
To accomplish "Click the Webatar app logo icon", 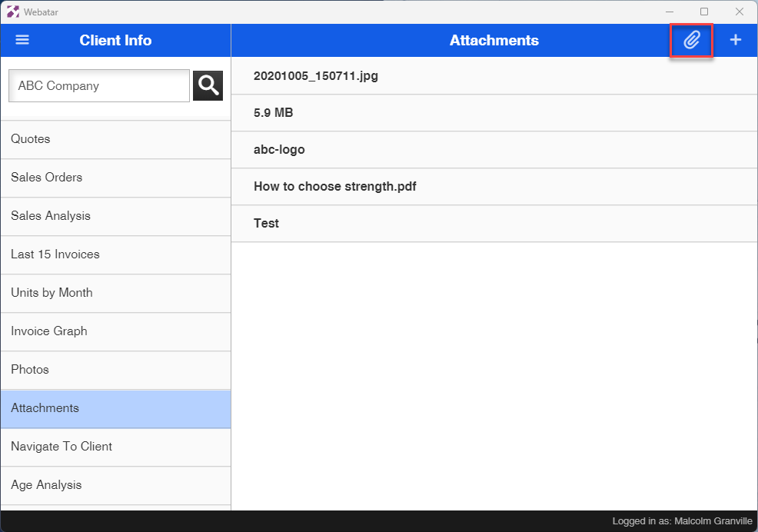I will click(13, 12).
